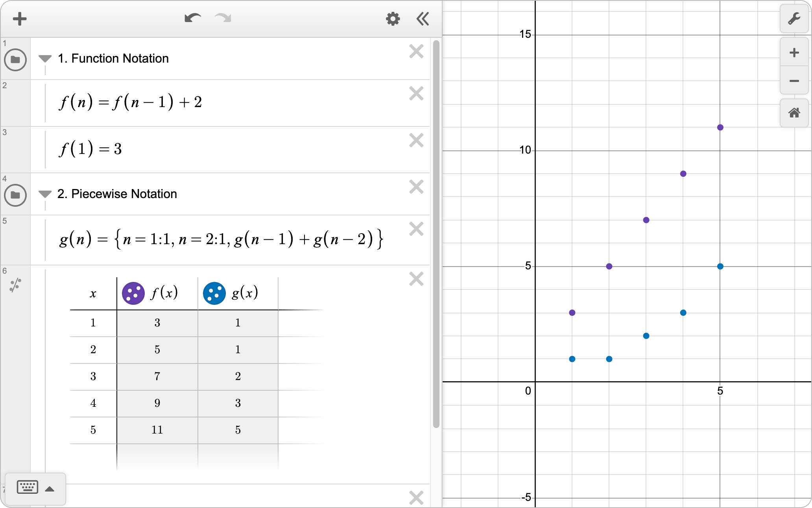Image resolution: width=812 pixels, height=508 pixels.
Task: Delete the Piecewise Notation folder
Action: [416, 187]
